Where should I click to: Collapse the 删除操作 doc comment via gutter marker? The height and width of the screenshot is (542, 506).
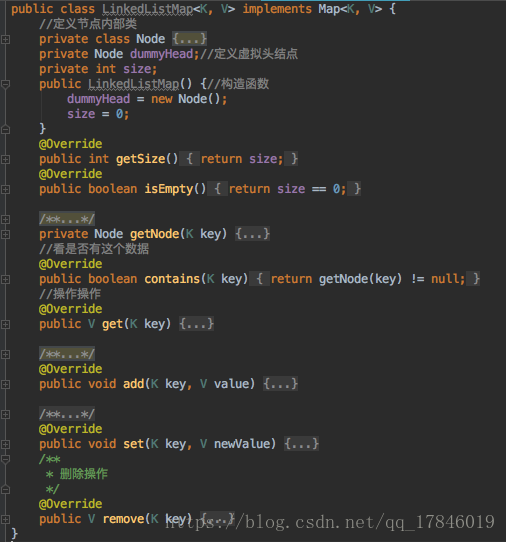coord(5,459)
